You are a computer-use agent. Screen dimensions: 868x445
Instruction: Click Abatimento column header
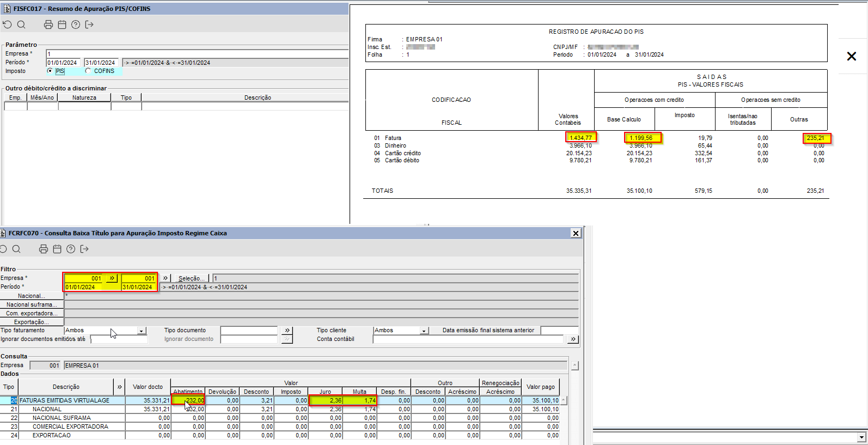[x=188, y=392]
